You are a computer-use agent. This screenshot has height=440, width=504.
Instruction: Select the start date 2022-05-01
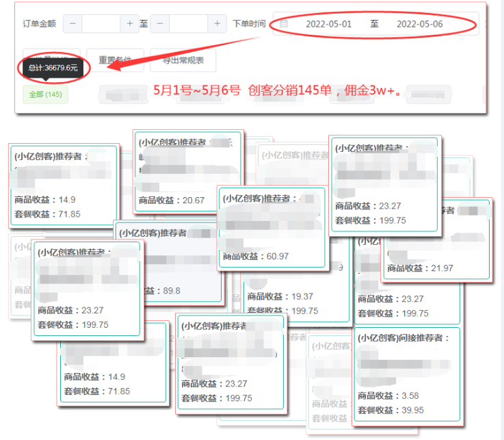point(328,24)
